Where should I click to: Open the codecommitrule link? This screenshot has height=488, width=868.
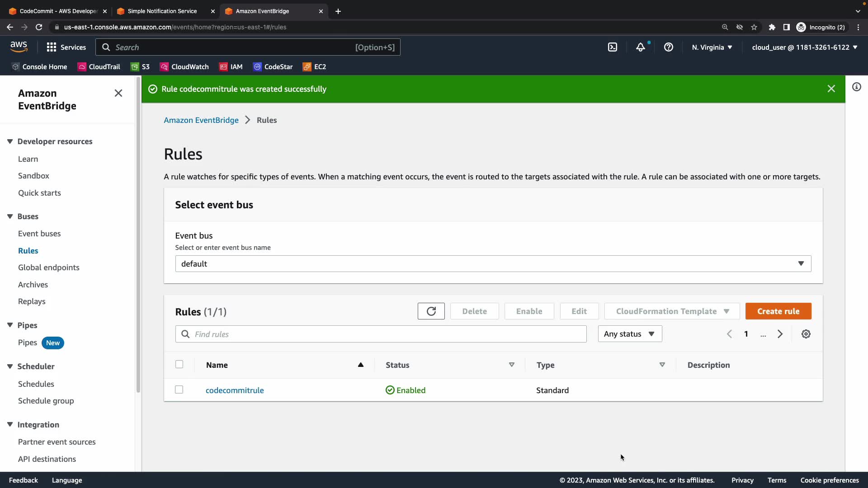point(235,390)
